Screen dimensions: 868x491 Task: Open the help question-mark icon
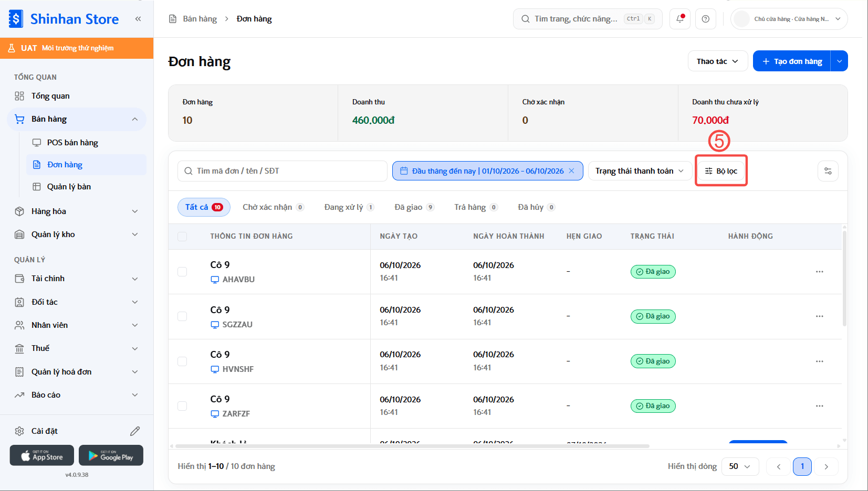pos(706,19)
